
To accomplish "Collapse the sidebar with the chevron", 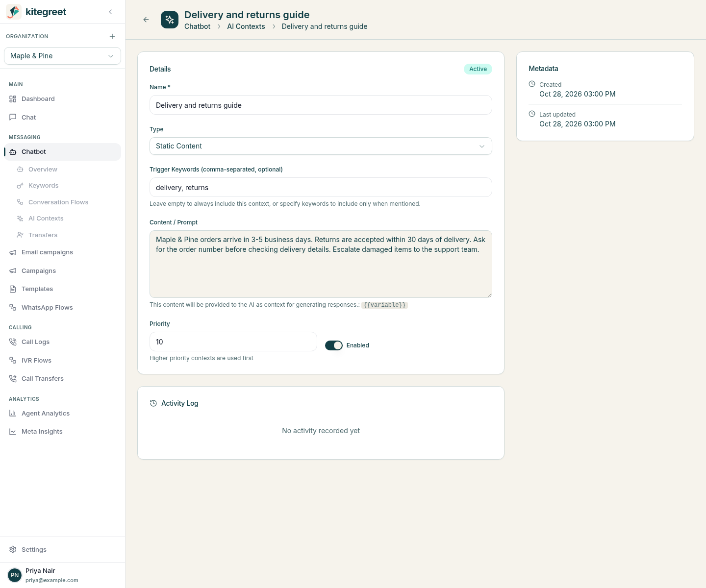I will [x=110, y=12].
